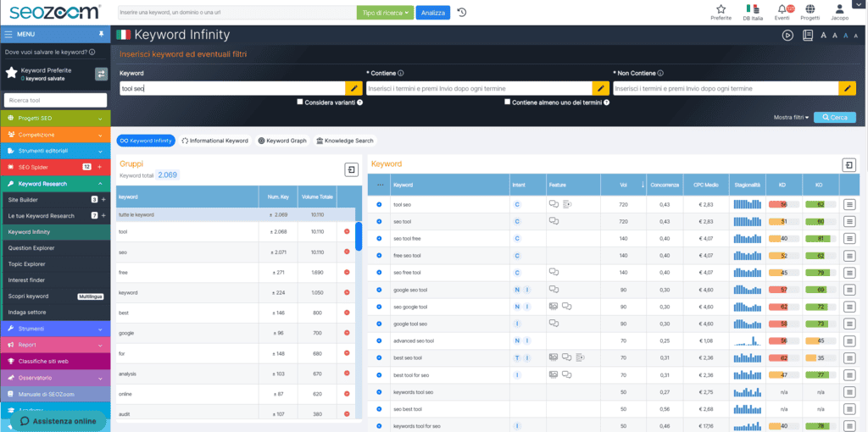Switch to the Knowledge Search tab
This screenshot has height=432, width=868.
point(345,141)
